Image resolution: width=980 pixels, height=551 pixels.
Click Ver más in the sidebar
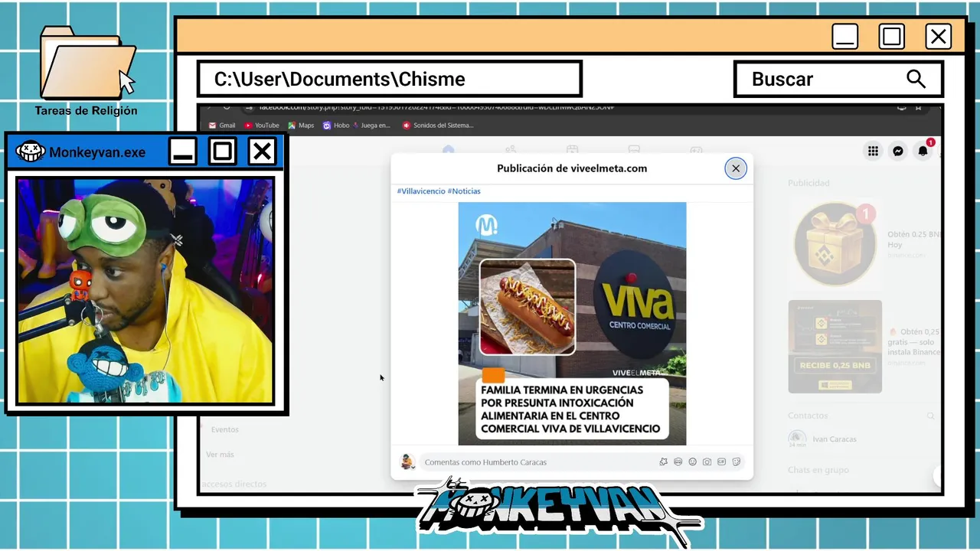pyautogui.click(x=220, y=455)
